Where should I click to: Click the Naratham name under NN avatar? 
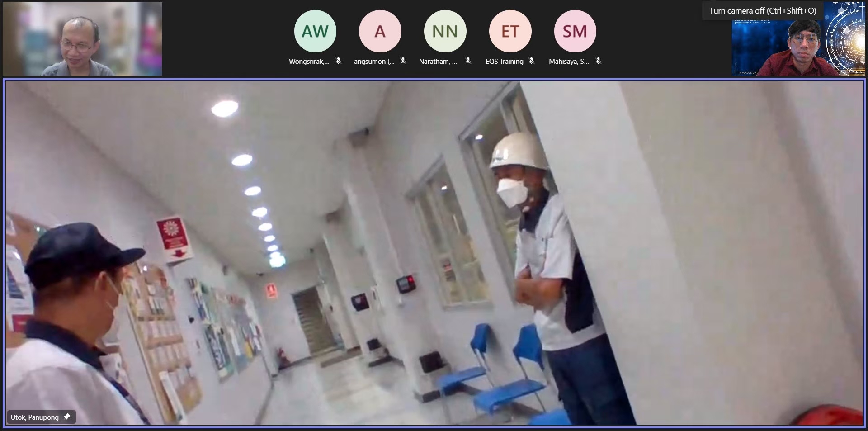coord(438,62)
